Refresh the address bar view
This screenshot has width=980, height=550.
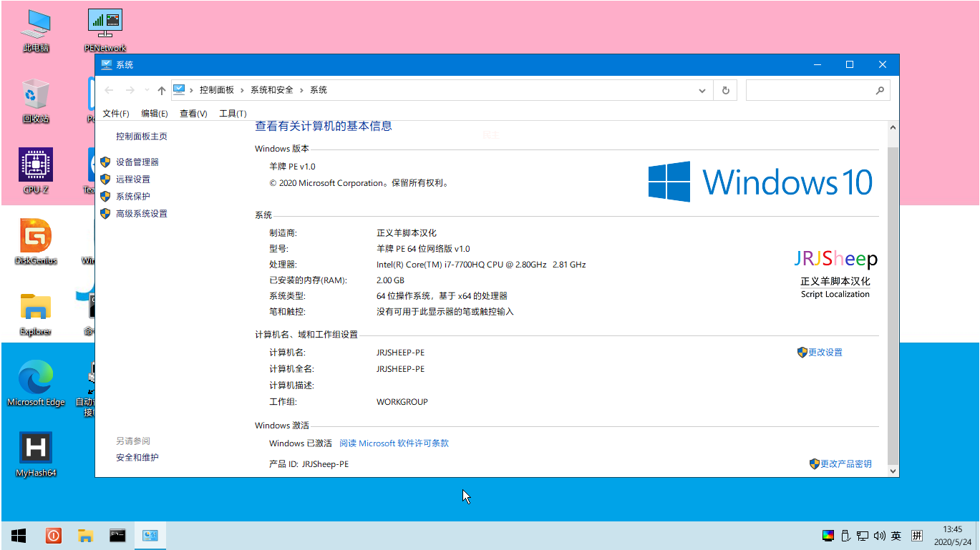[x=726, y=90]
